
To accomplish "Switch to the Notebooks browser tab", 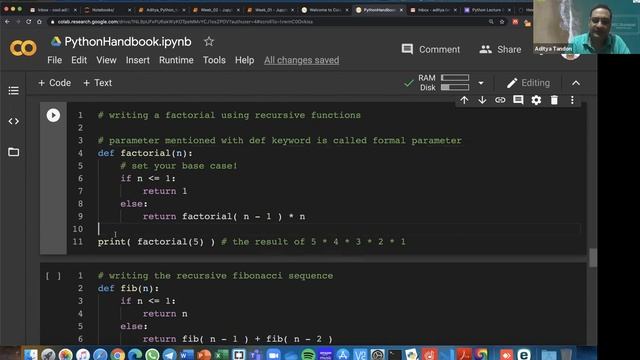I will 107,10.
